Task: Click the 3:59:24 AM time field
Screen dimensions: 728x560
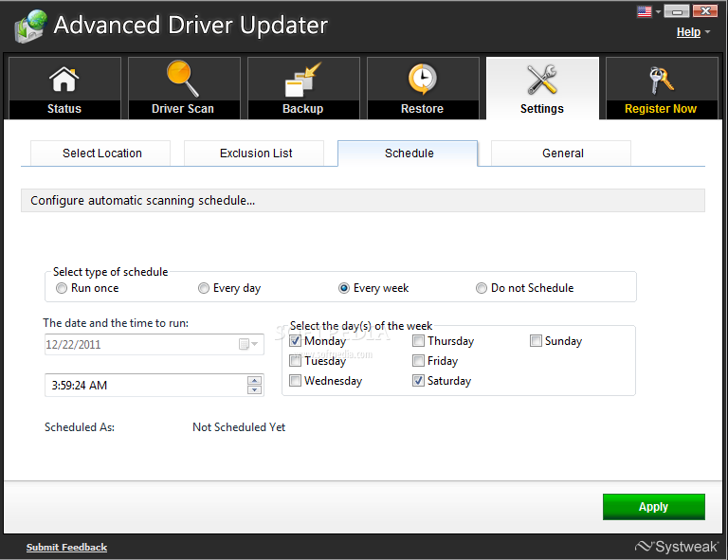Action: pos(155,385)
